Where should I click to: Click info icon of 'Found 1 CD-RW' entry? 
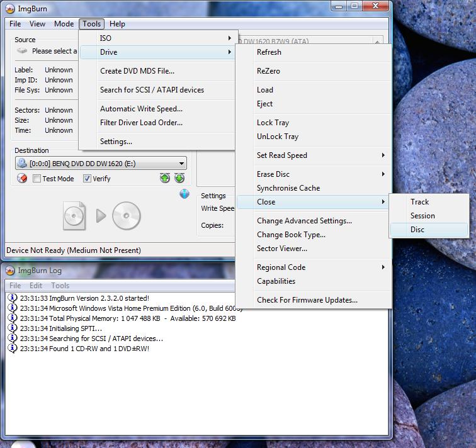click(x=12, y=348)
